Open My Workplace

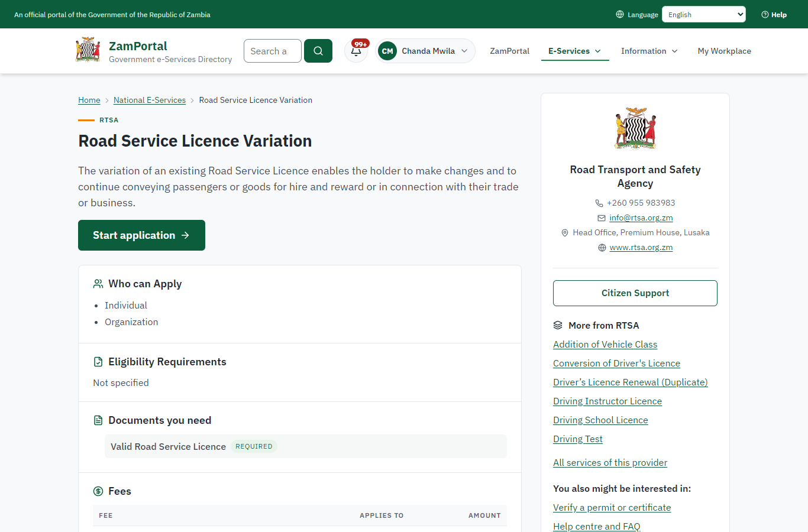click(725, 51)
